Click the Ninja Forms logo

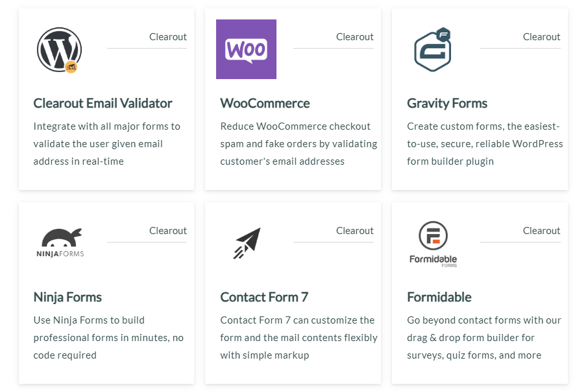coord(60,243)
